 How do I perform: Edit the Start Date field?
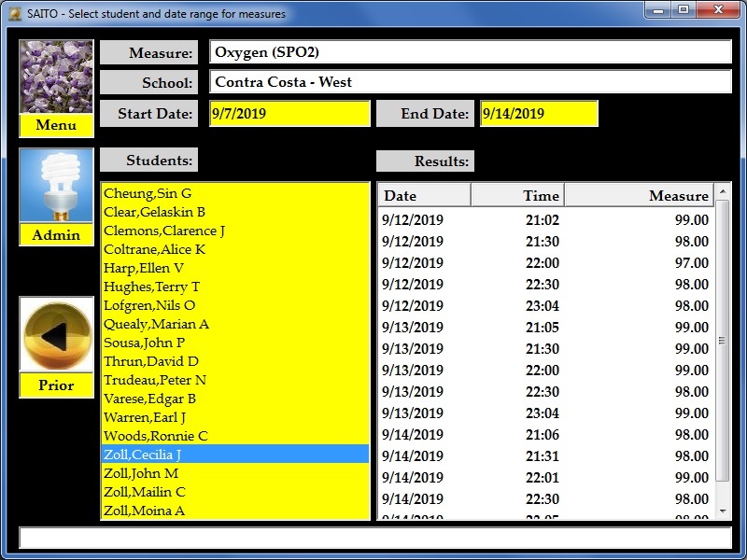(289, 114)
